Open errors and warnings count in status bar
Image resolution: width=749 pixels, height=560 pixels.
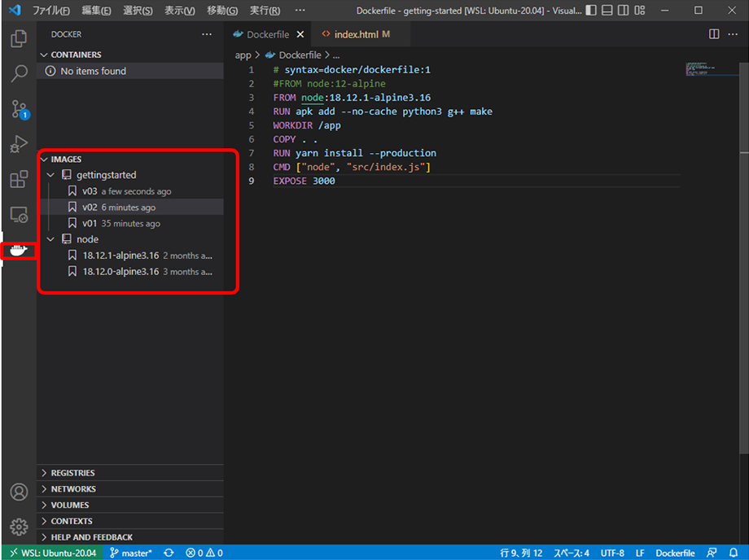click(x=204, y=553)
